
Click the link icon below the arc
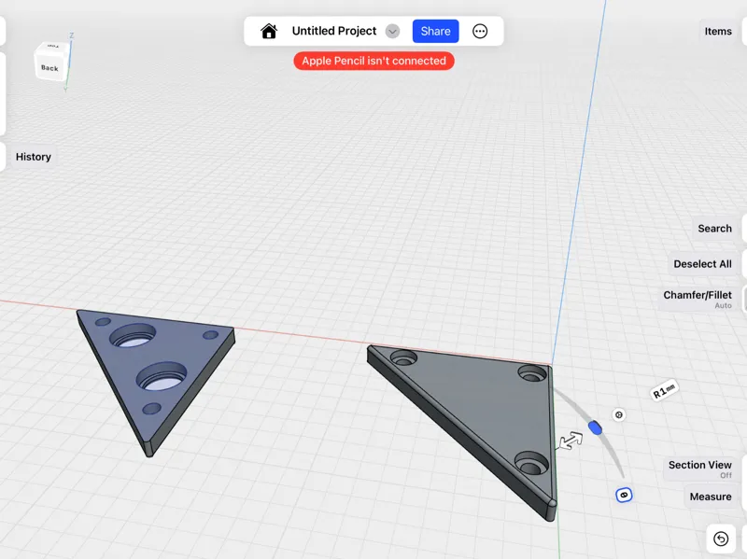624,496
